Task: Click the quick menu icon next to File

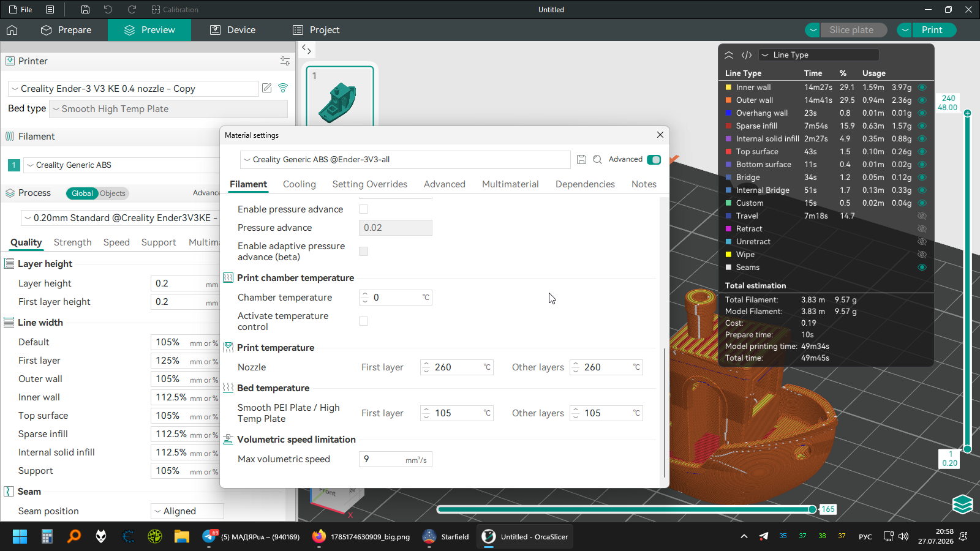Action: (x=50, y=10)
